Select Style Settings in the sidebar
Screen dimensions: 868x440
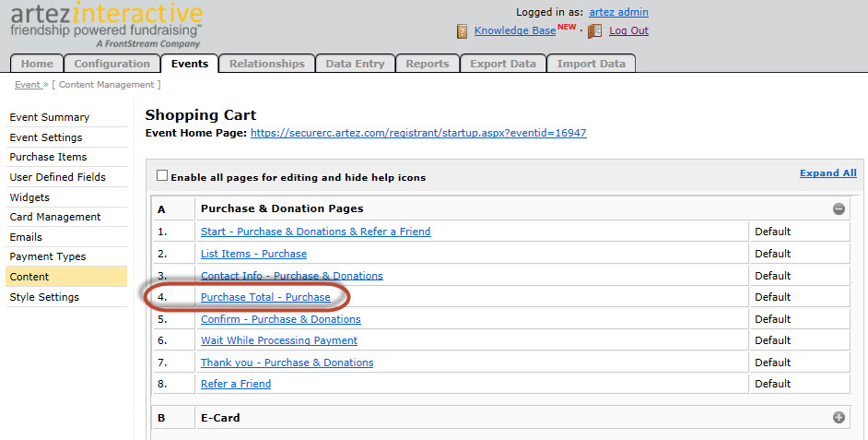pos(44,297)
